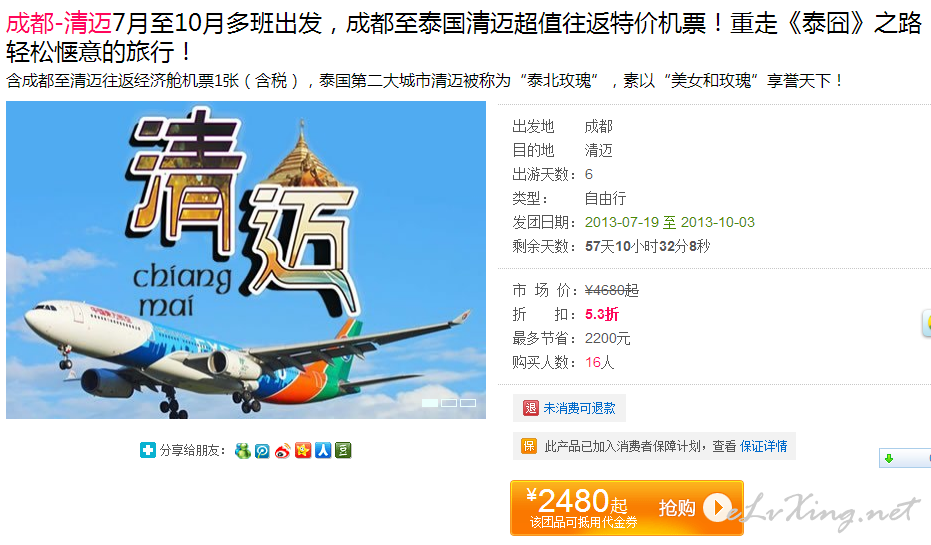This screenshot has width=931, height=545.
Task: Open the 保证详情 guarantee details link
Action: [764, 446]
